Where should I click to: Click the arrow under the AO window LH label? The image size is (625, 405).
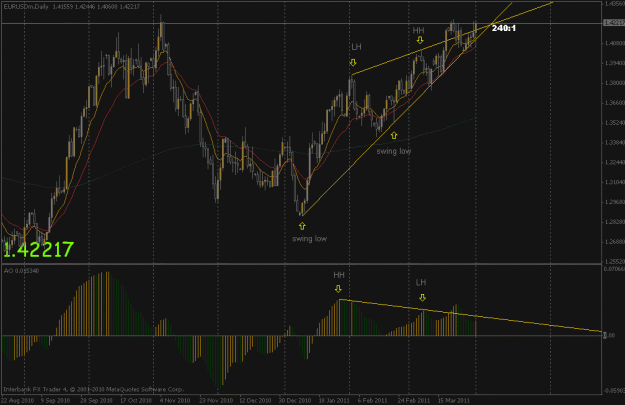(x=422, y=297)
